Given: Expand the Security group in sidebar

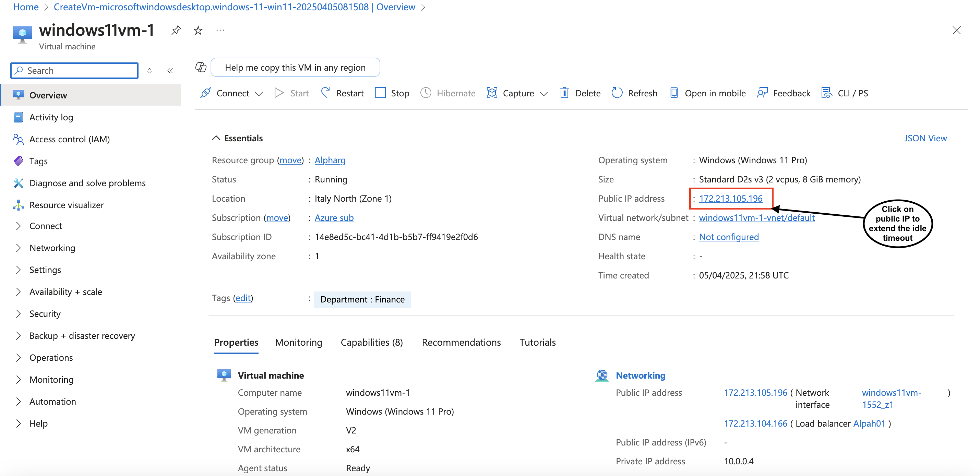Looking at the screenshot, I should pyautogui.click(x=18, y=314).
